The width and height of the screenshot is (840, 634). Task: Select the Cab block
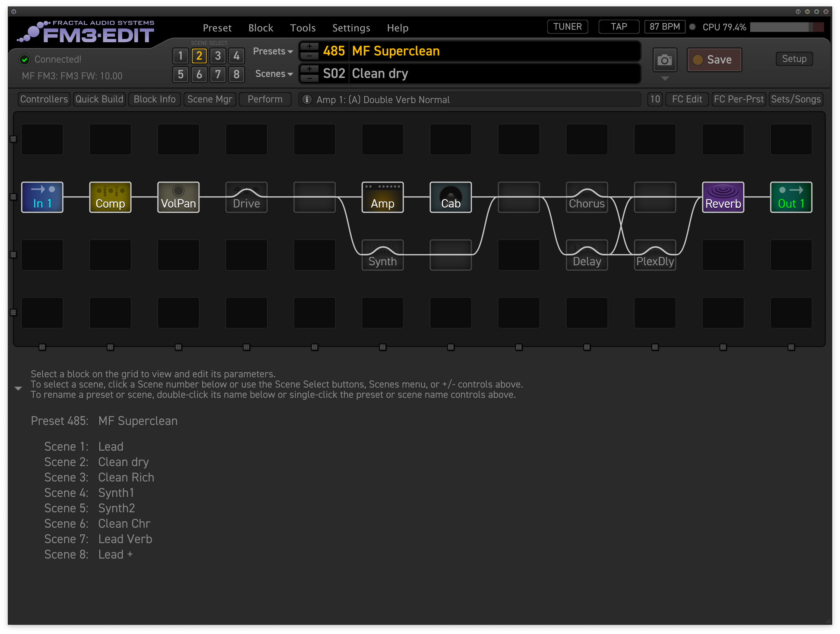click(x=451, y=197)
